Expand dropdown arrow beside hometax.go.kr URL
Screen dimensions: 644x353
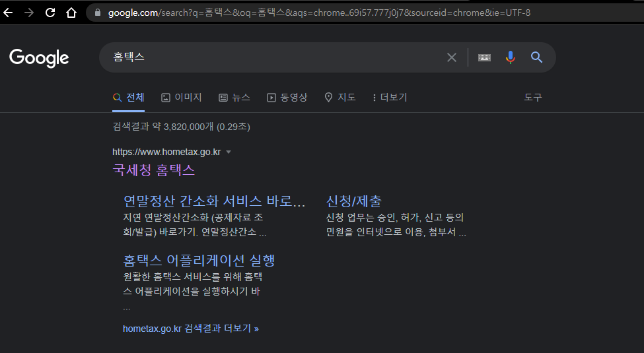coord(229,152)
